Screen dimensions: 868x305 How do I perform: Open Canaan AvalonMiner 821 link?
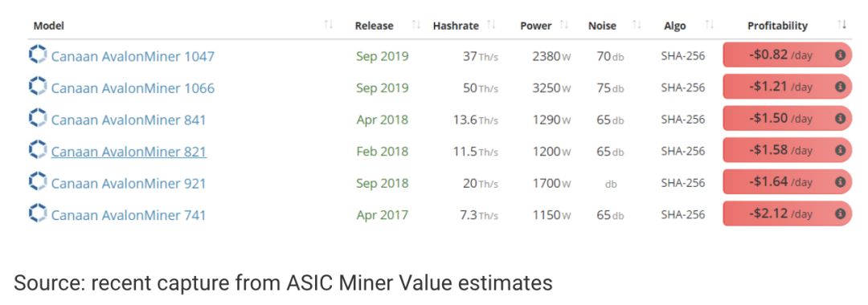(129, 152)
